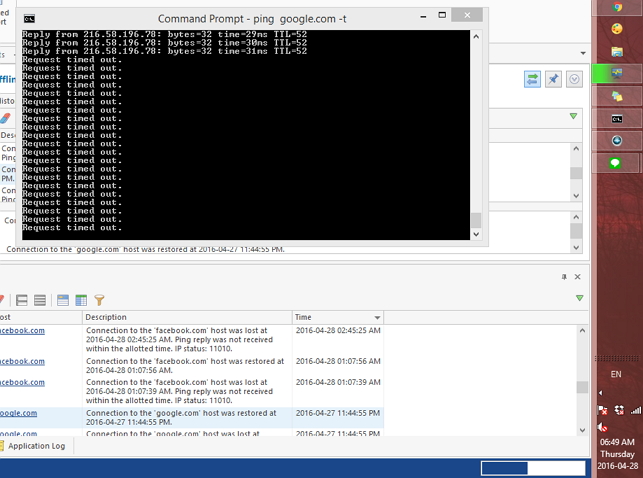Select the 2016-04-28 01:07:56 AM time cell

coord(338,361)
